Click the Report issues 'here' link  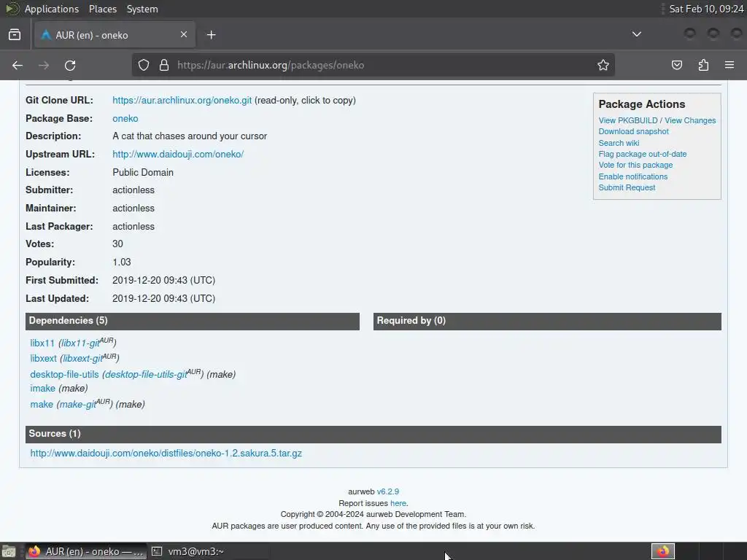click(398, 503)
